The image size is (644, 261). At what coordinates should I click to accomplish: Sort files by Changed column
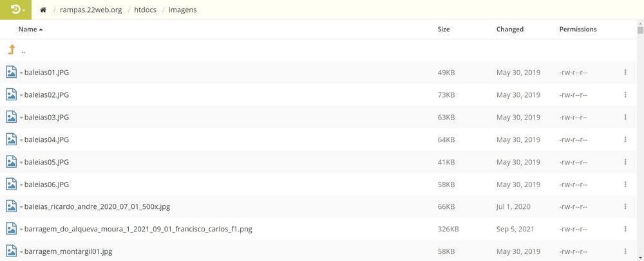tap(509, 29)
